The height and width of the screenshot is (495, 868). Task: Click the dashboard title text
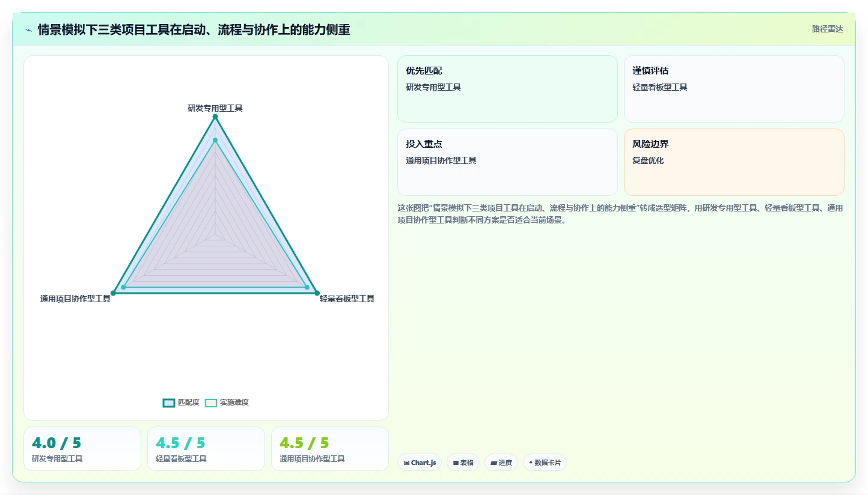click(x=194, y=29)
